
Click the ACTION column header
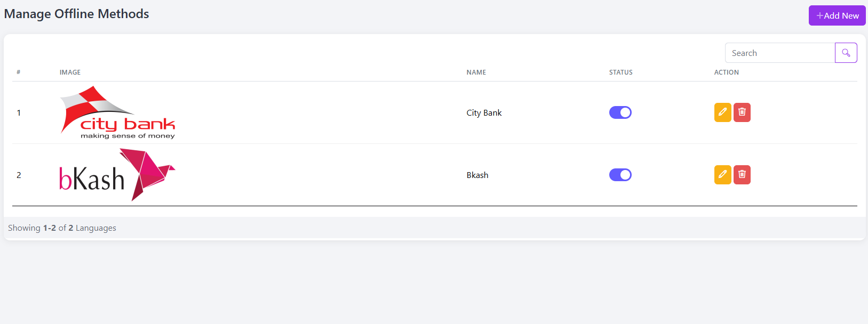[727, 72]
